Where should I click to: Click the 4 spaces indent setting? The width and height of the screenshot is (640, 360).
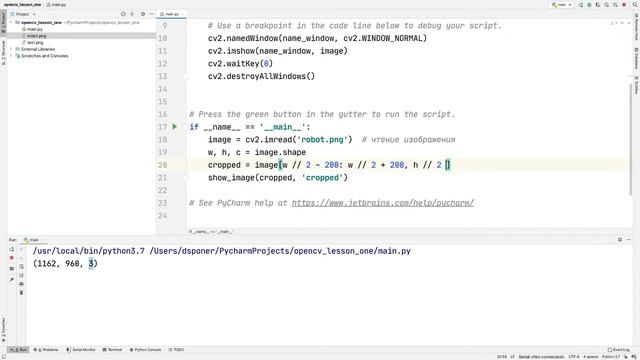pyautogui.click(x=591, y=357)
